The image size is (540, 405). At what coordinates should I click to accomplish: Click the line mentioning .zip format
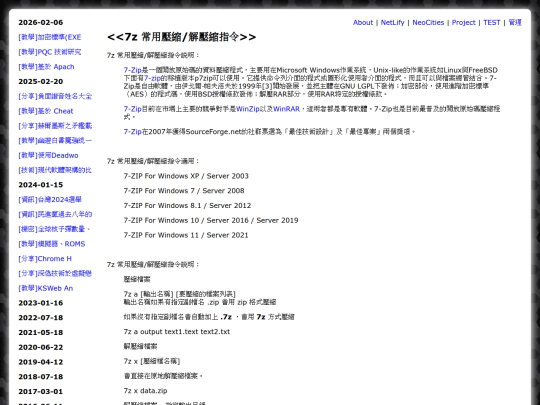200,302
